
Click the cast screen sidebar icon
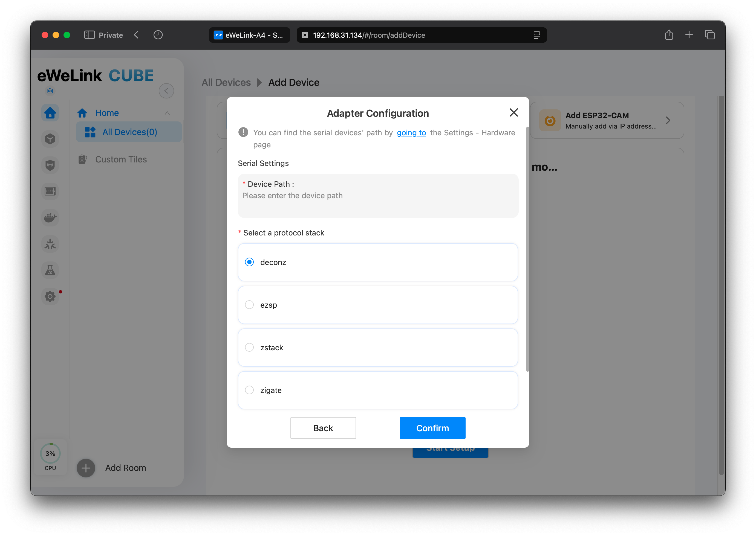point(50,191)
